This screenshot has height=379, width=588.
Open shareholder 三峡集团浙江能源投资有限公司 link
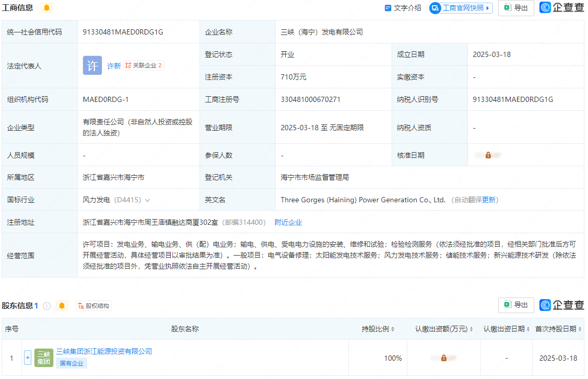[104, 351]
